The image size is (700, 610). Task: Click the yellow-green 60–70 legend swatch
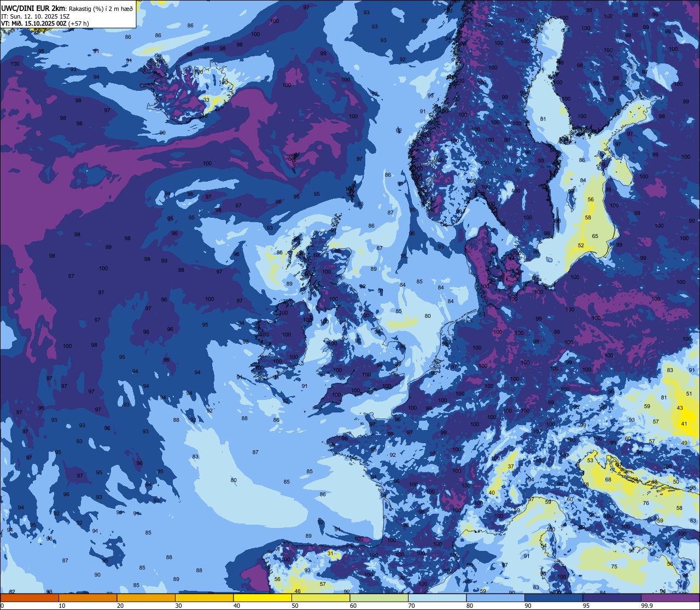click(x=379, y=597)
